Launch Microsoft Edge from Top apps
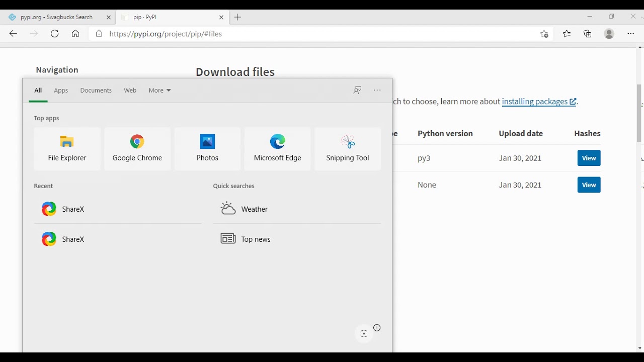This screenshot has height=362, width=644. (x=277, y=149)
